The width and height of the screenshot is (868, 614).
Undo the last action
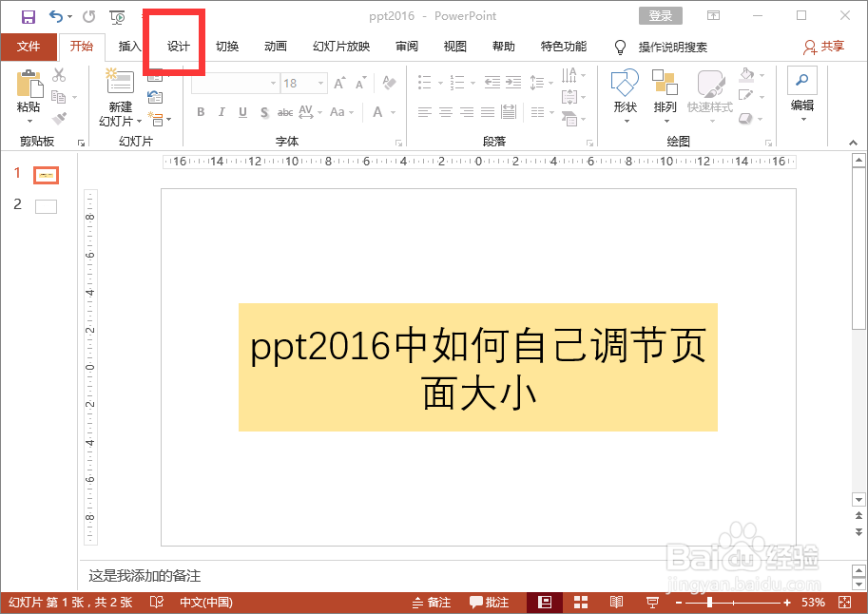tap(56, 16)
